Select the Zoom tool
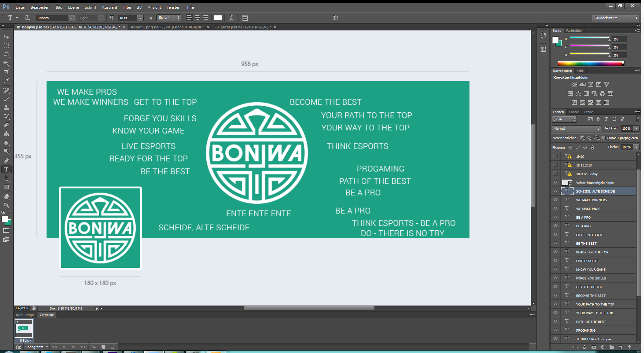 pos(6,205)
